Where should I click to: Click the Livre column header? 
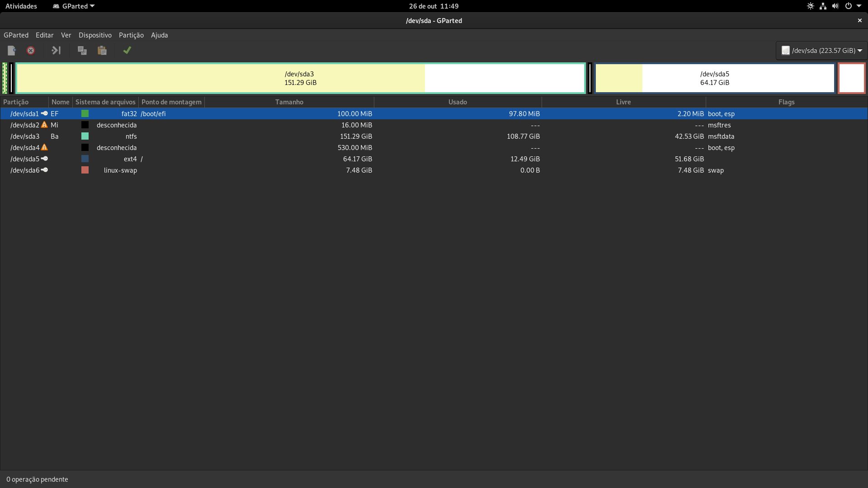[x=623, y=102]
